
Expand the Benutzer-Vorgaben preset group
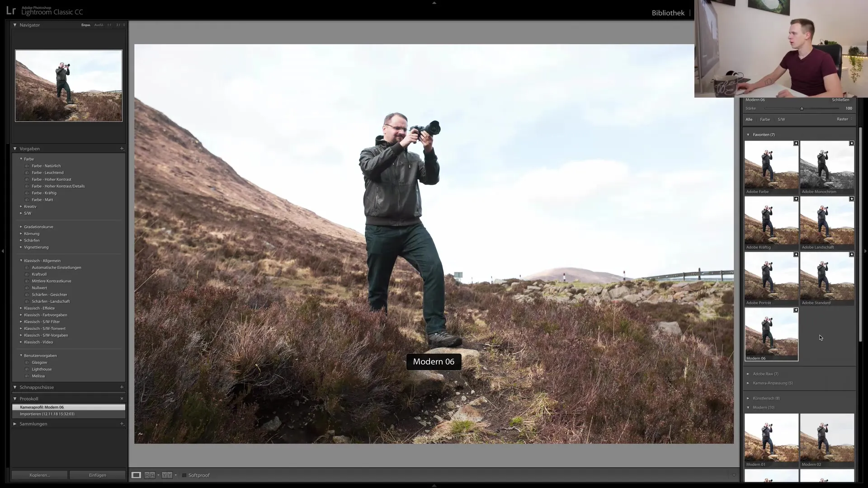coord(21,355)
